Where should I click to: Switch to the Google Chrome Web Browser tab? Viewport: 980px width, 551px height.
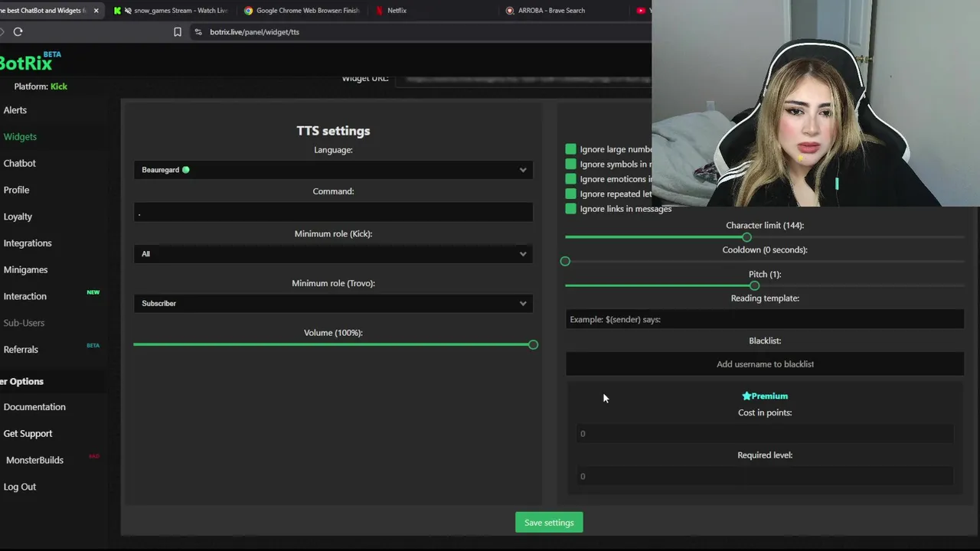(302, 11)
